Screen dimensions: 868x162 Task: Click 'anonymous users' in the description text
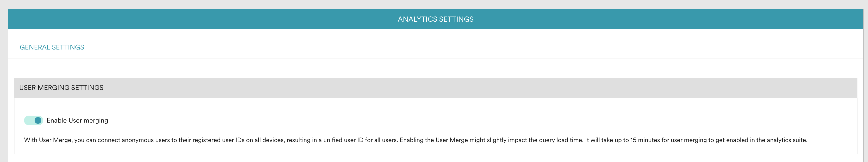pos(146,140)
